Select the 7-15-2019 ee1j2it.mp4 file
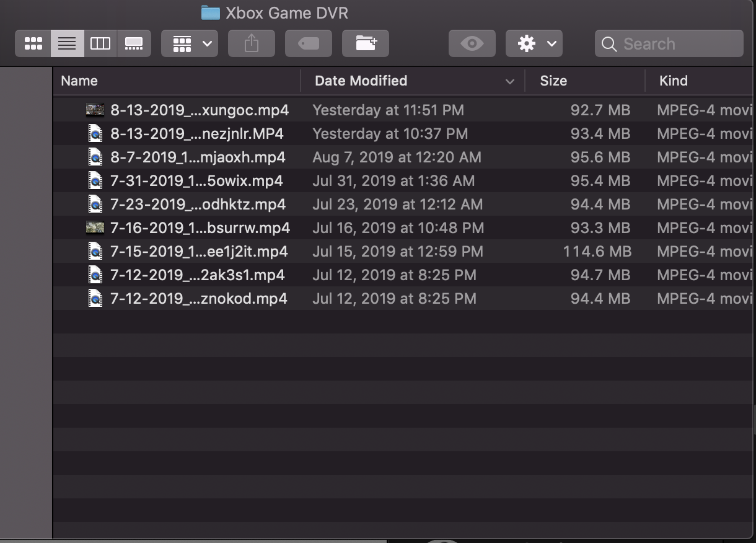This screenshot has height=543, width=756. tap(198, 251)
